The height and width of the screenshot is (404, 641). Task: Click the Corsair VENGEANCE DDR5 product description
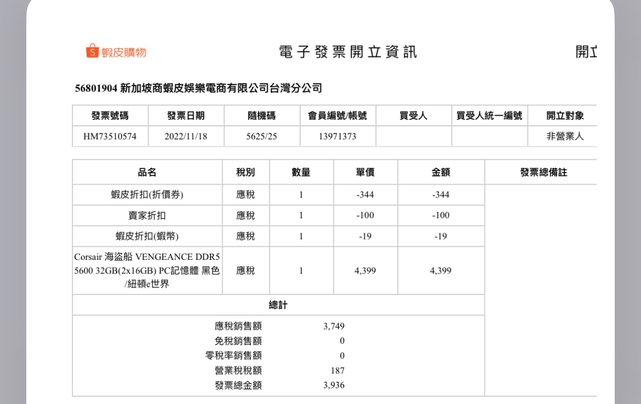click(x=147, y=270)
